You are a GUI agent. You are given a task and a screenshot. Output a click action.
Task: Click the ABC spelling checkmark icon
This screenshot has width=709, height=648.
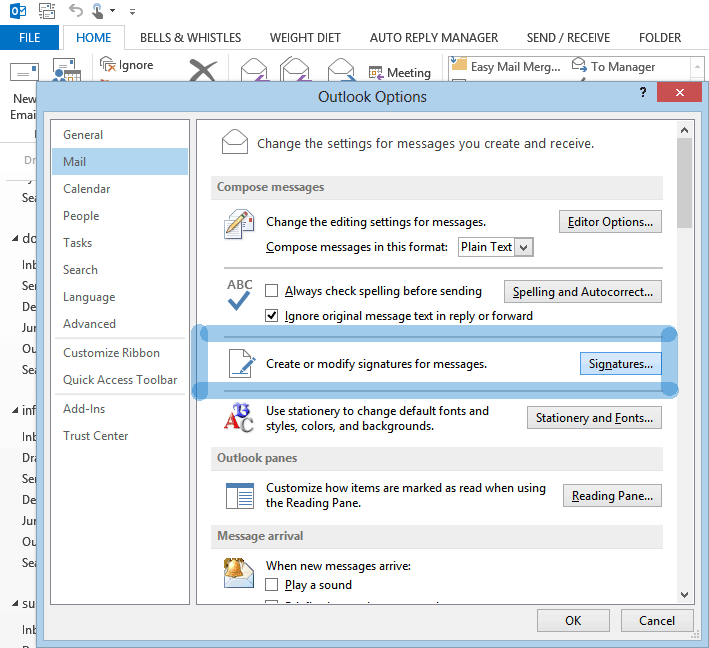tap(240, 293)
